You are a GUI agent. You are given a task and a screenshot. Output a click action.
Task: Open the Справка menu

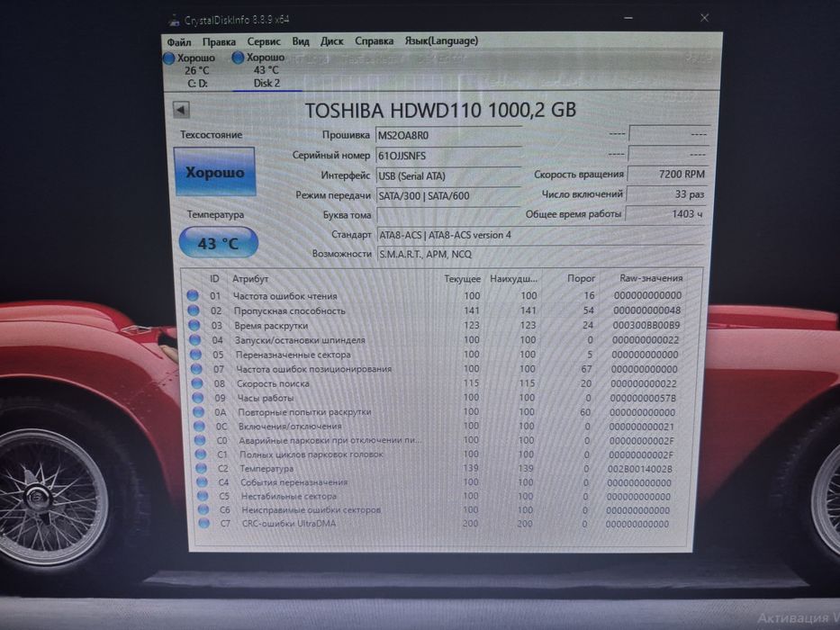(374, 40)
